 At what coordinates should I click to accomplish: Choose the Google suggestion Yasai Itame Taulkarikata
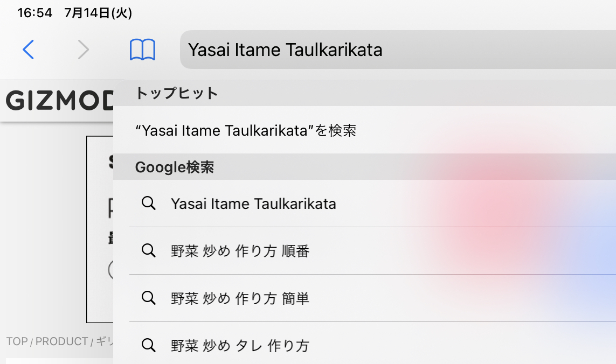372,204
